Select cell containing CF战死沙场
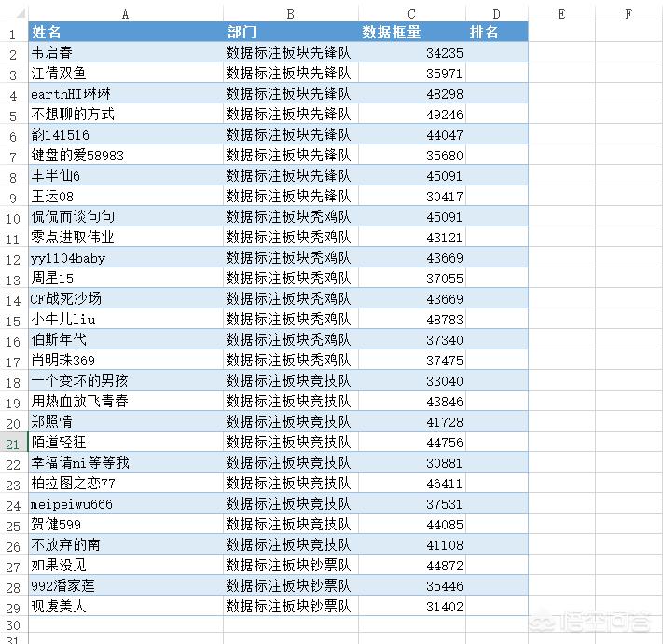Image resolution: width=663 pixels, height=644 pixels. 126,298
